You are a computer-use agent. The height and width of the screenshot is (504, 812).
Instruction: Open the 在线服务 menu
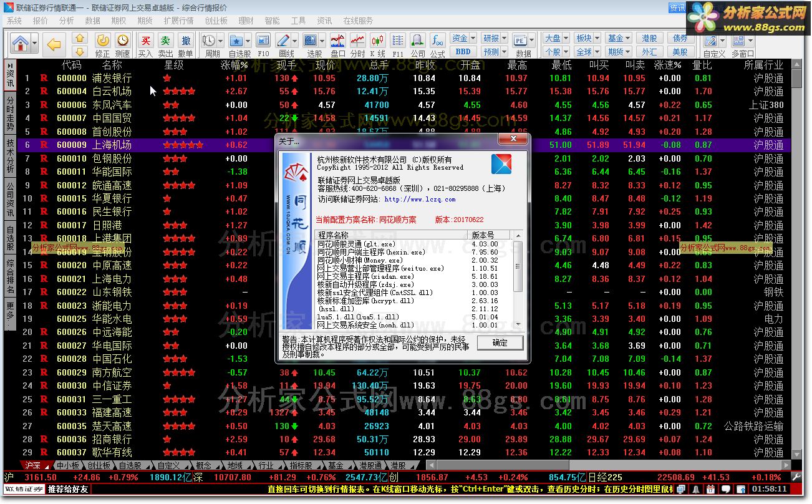pyautogui.click(x=358, y=21)
